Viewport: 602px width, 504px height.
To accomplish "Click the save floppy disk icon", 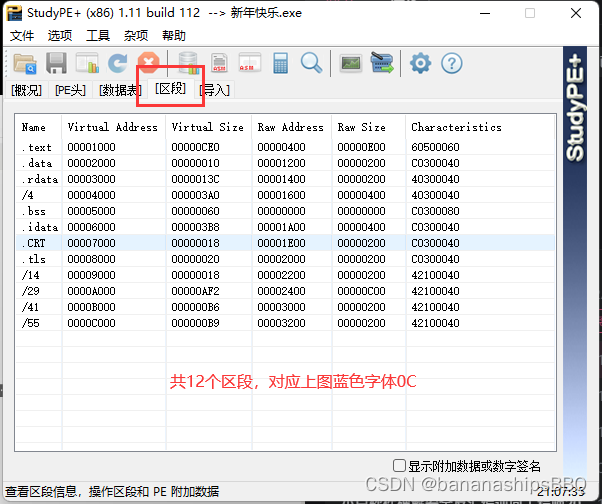I will click(56, 63).
